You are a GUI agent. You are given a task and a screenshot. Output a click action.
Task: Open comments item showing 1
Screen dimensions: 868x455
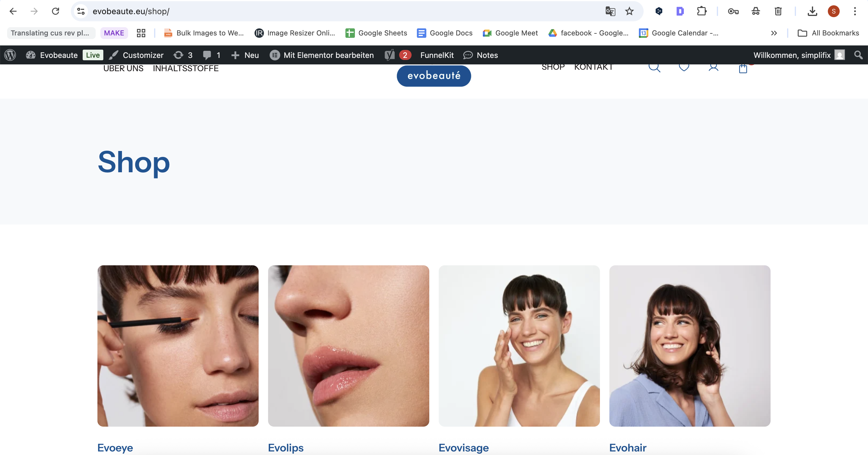(212, 55)
